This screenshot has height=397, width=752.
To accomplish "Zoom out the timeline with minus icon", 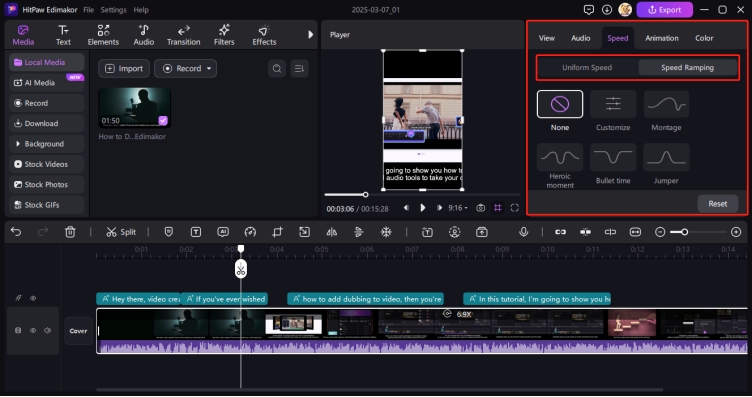I will [x=660, y=232].
